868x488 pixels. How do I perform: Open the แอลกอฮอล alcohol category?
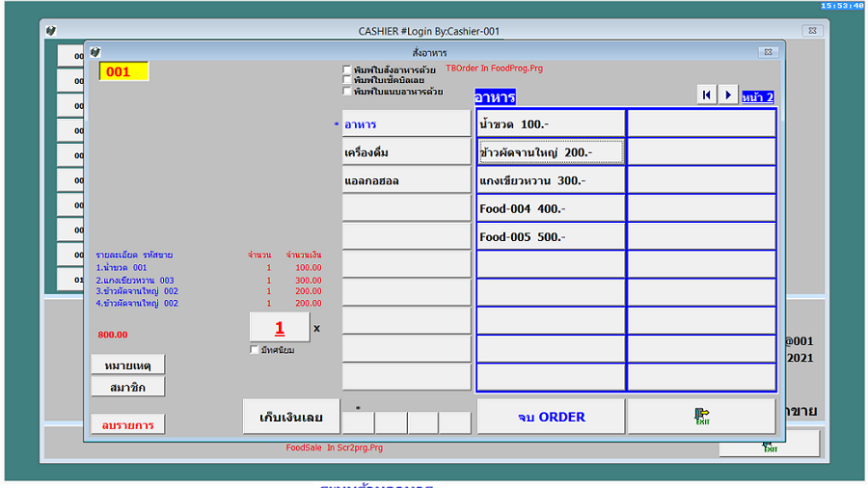(393, 180)
